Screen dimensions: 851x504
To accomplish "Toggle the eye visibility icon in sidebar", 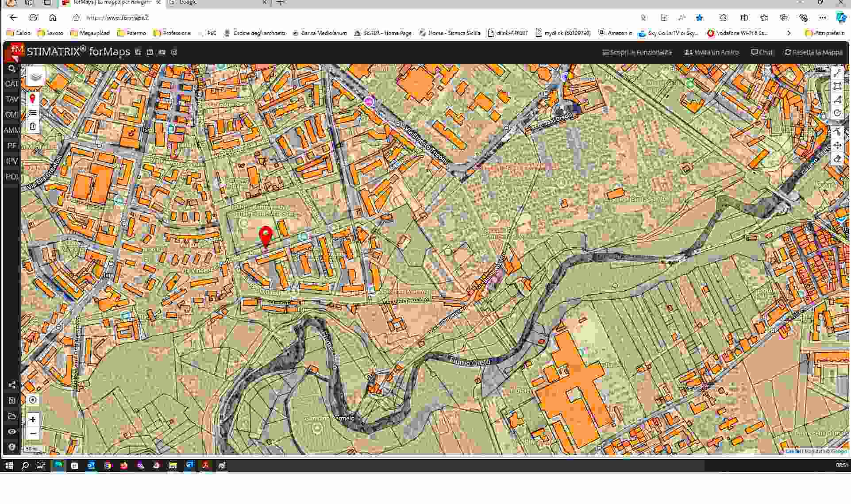I will point(12,431).
